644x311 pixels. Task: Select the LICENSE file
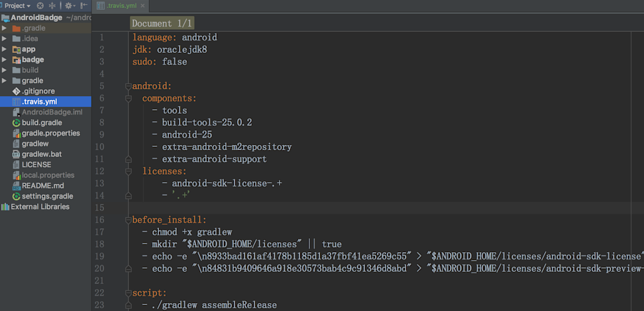click(x=36, y=165)
